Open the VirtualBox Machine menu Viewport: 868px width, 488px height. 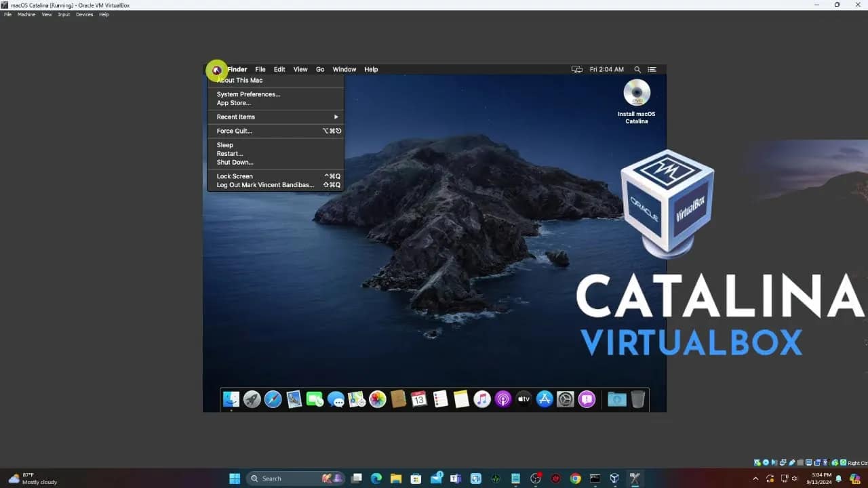click(x=26, y=14)
